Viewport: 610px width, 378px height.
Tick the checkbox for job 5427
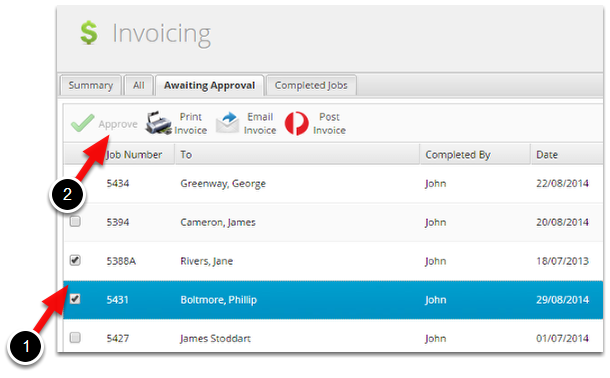[75, 338]
